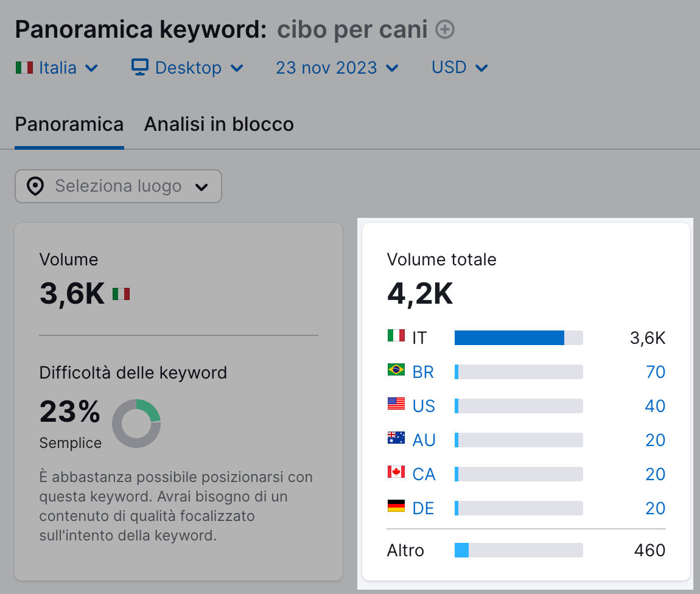The width and height of the screenshot is (700, 594).
Task: Open the date selector showing 23 nov 2023
Action: click(x=337, y=68)
